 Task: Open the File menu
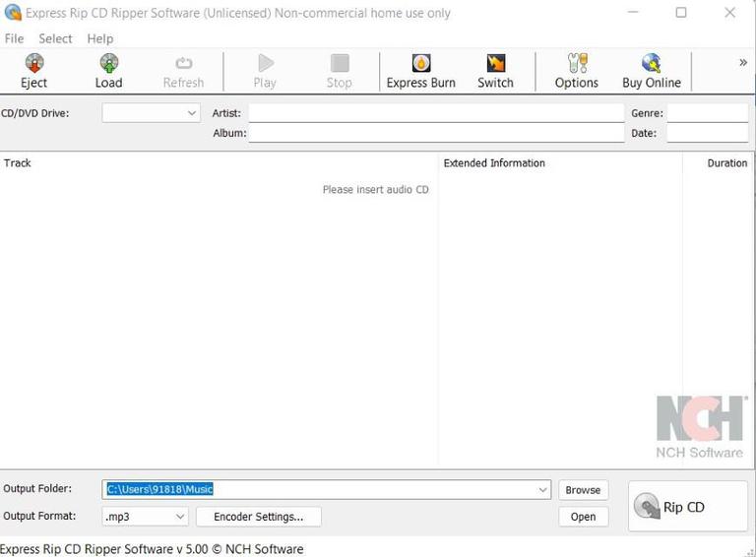click(x=14, y=38)
